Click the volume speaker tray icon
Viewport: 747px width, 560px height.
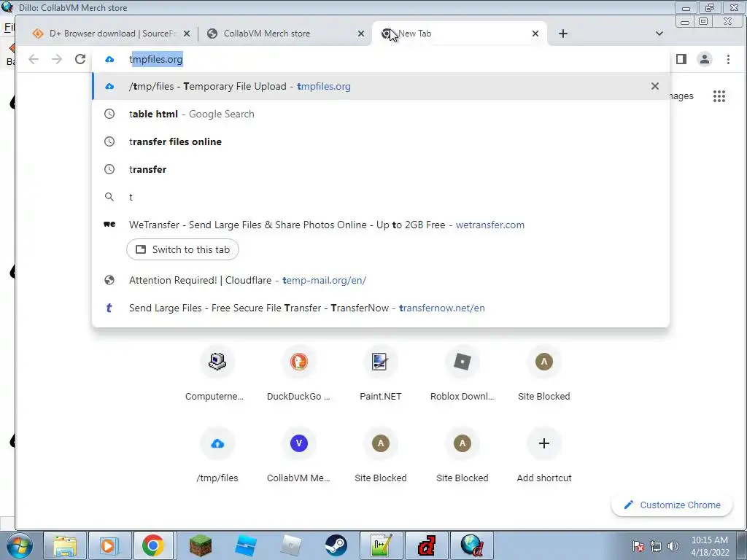(673, 546)
